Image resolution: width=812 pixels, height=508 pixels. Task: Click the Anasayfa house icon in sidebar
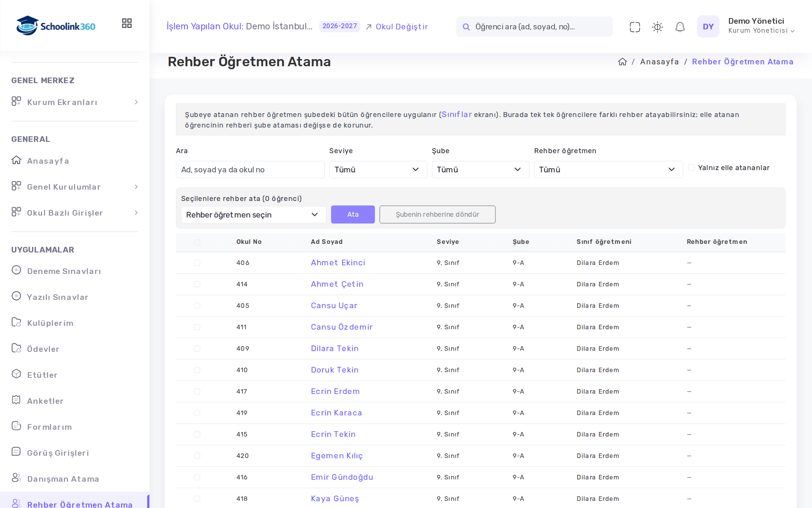(16, 160)
